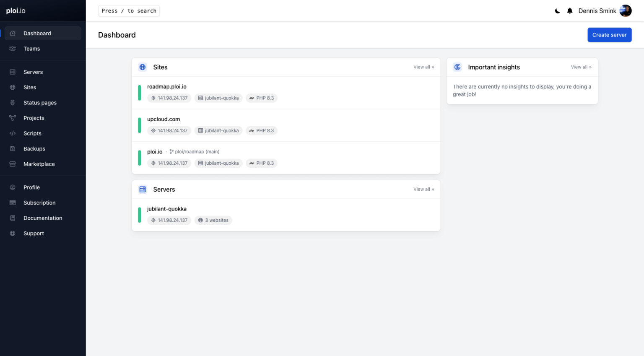644x356 pixels.
Task: Click the Projects sidebar icon
Action: click(x=13, y=118)
